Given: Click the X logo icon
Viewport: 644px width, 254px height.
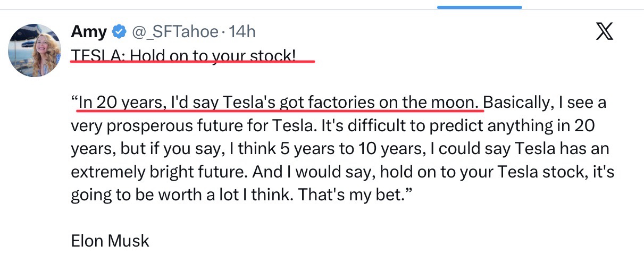Looking at the screenshot, I should (604, 32).
